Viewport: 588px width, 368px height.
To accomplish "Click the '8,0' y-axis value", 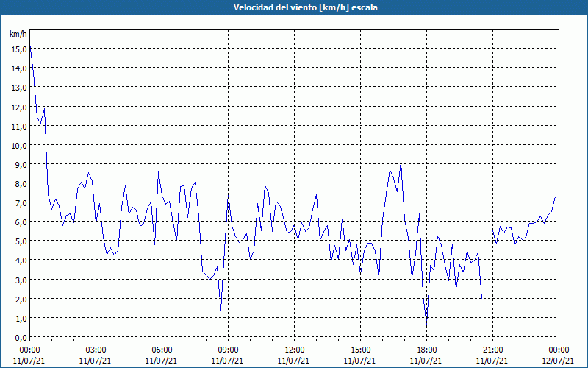I will click(x=21, y=183).
